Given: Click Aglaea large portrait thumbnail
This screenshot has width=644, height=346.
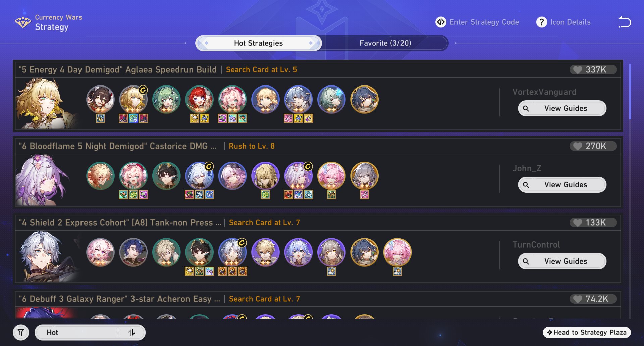Looking at the screenshot, I should point(47,104).
